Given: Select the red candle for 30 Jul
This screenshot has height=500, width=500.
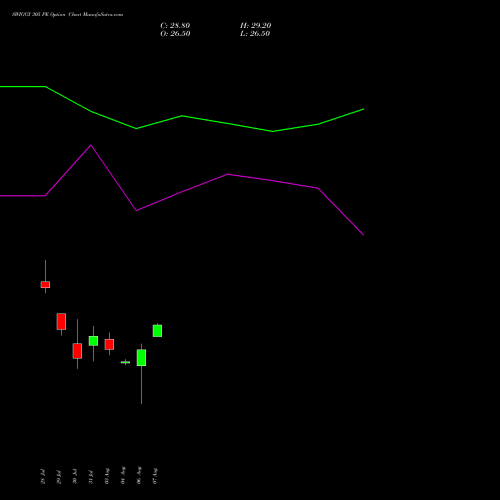Looking at the screenshot, I should pyautogui.click(x=77, y=351).
